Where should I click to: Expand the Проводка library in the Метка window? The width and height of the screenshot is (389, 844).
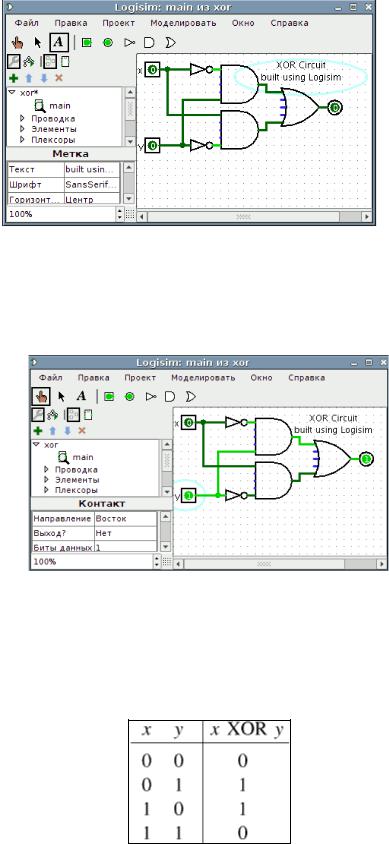(x=23, y=118)
